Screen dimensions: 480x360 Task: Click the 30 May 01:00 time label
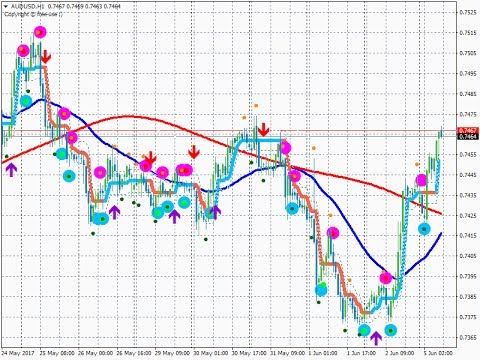pos(211,353)
